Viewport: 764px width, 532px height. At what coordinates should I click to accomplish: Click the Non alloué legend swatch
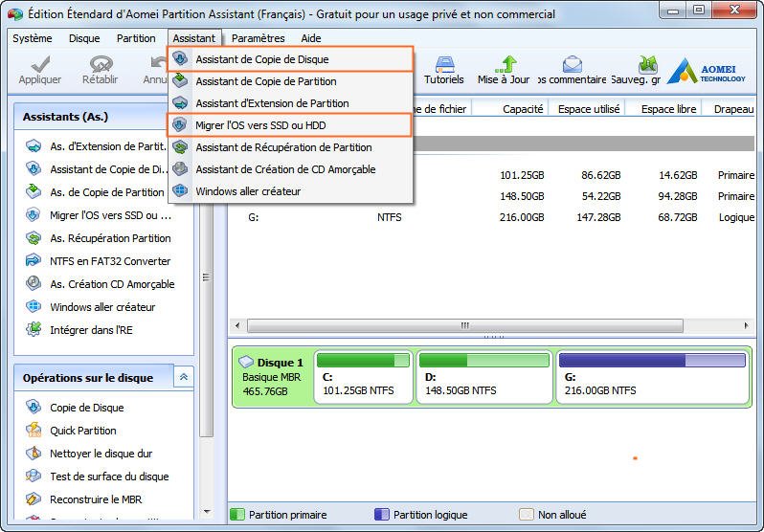pos(527,515)
